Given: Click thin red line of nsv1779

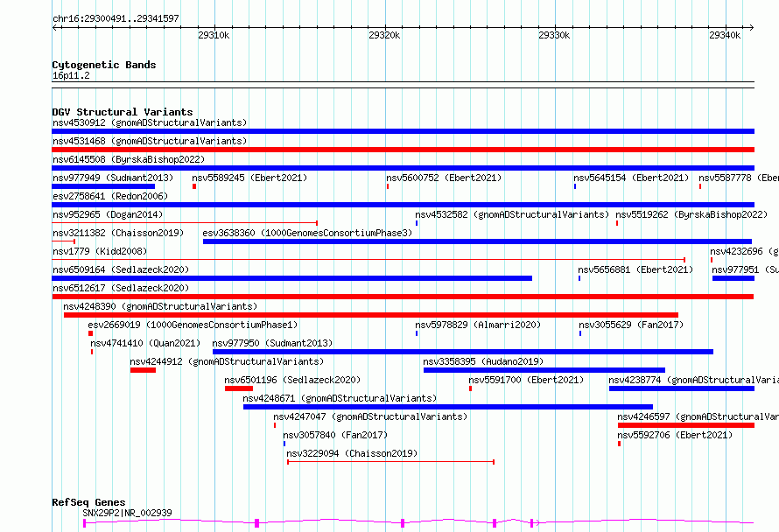Looking at the screenshot, I should click(368, 260).
